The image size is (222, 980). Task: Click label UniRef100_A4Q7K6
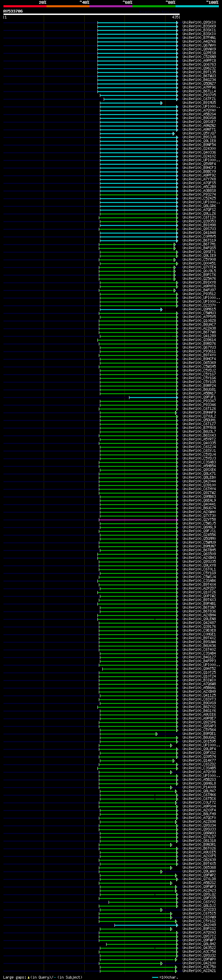coord(199,41)
